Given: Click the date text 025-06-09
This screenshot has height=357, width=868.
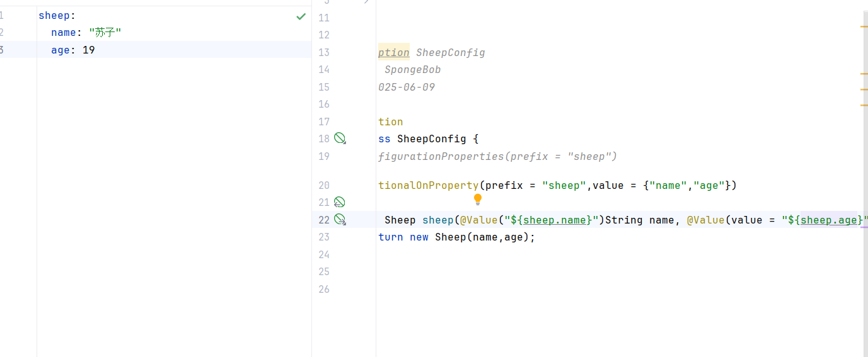Looking at the screenshot, I should click(407, 88).
